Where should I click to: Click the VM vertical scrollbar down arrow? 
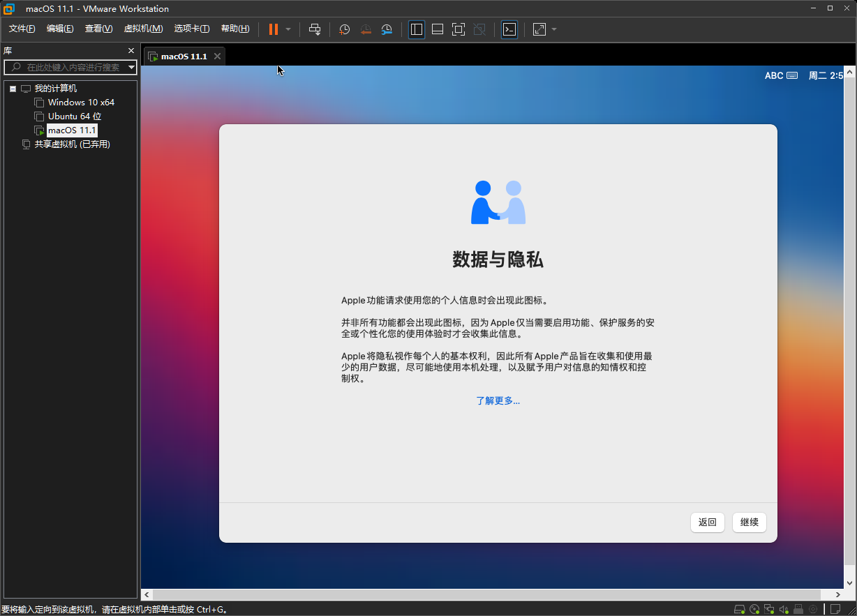850,583
